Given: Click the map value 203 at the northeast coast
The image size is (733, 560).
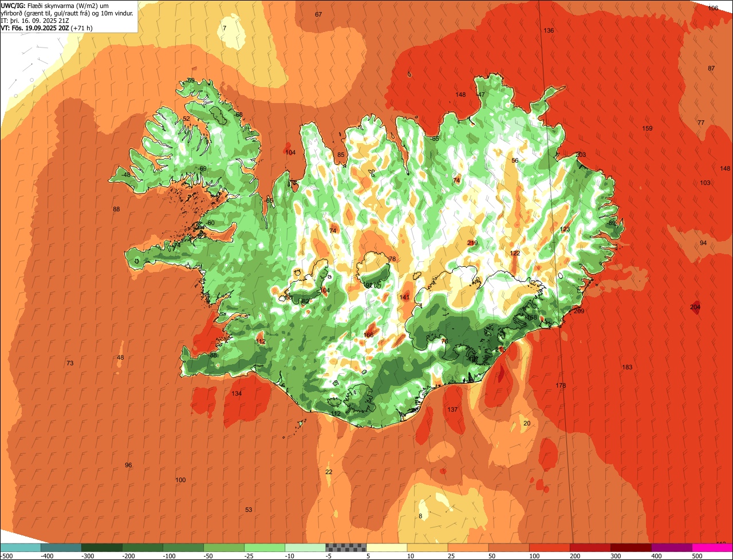Looking at the screenshot, I should pos(581,155).
